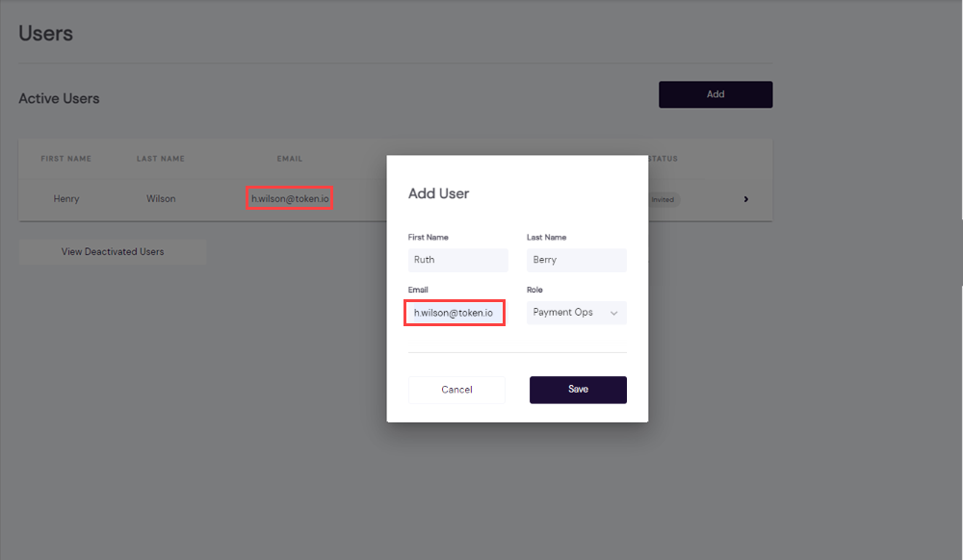
Task: Click the Wilson last name cell
Action: tap(161, 199)
